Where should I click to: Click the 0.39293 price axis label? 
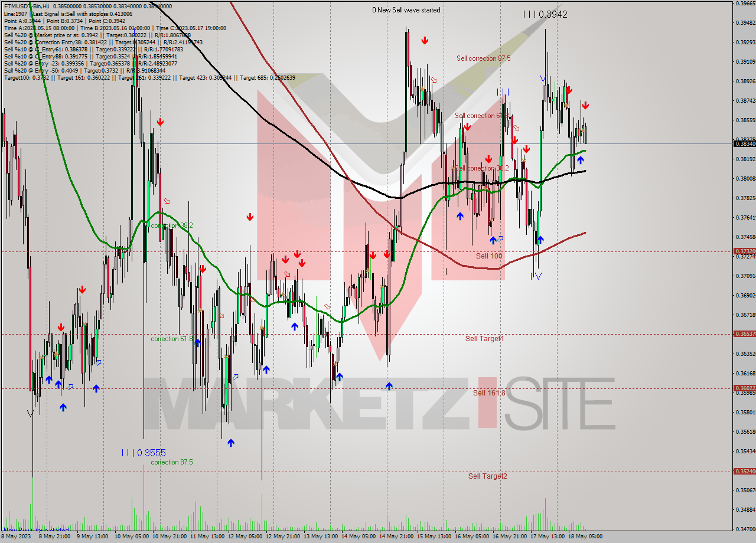[x=745, y=42]
